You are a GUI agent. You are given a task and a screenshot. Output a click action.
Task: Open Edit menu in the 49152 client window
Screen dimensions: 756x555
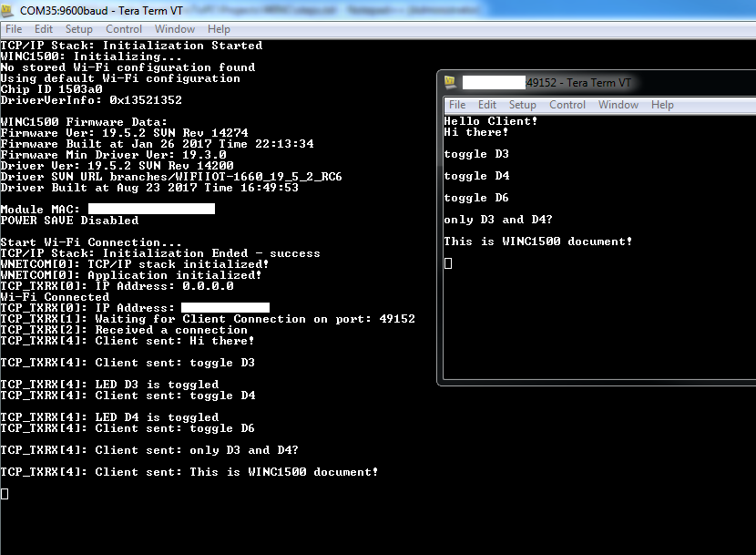tap(487, 105)
